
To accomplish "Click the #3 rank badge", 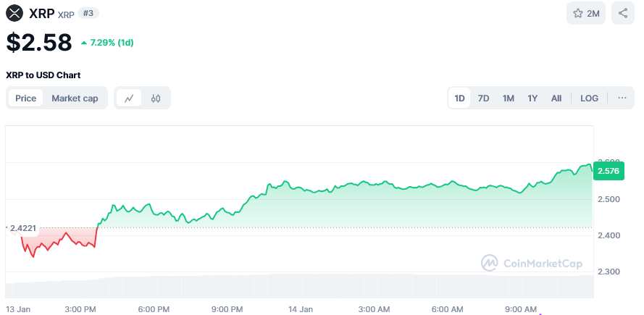I will click(x=88, y=13).
